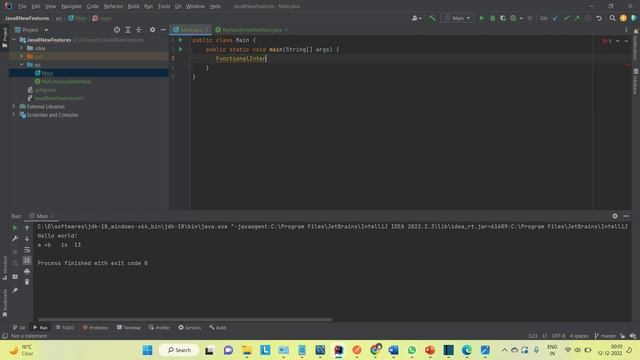640x360 pixels.
Task: Open WhatsApp from the taskbar
Action: click(412, 350)
